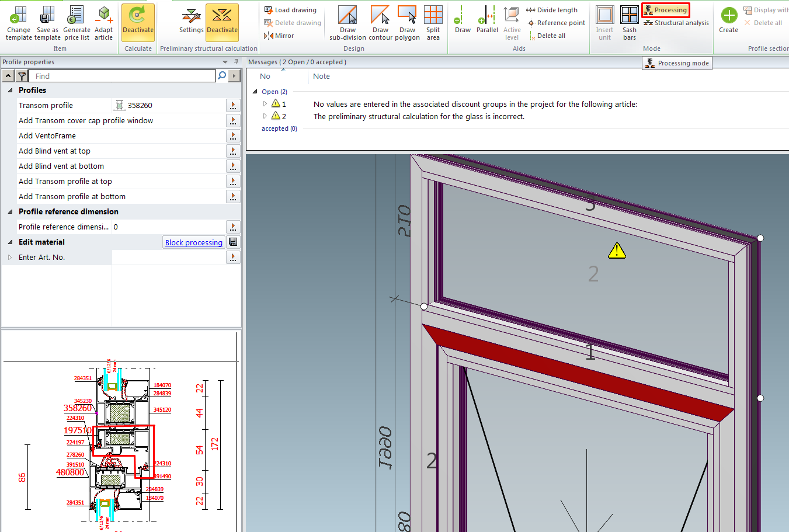789x532 pixels.
Task: Expand the Enter Art. No. row
Action: (10, 258)
